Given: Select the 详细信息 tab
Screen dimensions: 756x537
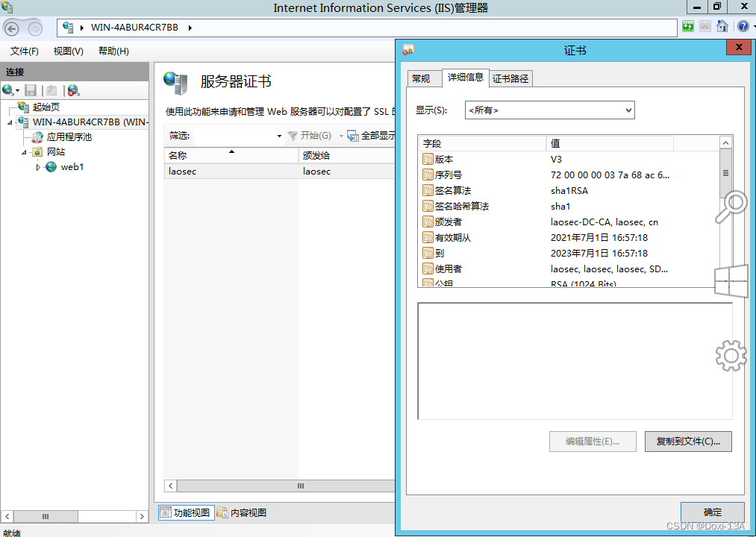Looking at the screenshot, I should point(465,77).
